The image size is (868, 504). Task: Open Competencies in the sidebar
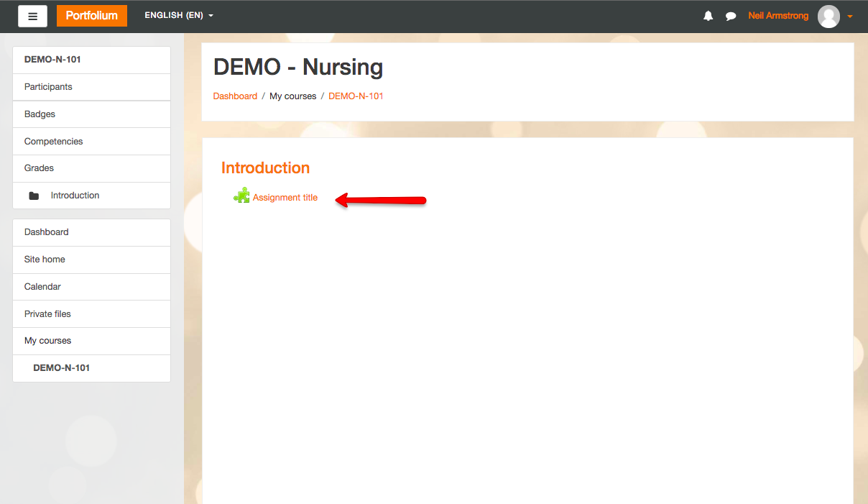(x=91, y=142)
